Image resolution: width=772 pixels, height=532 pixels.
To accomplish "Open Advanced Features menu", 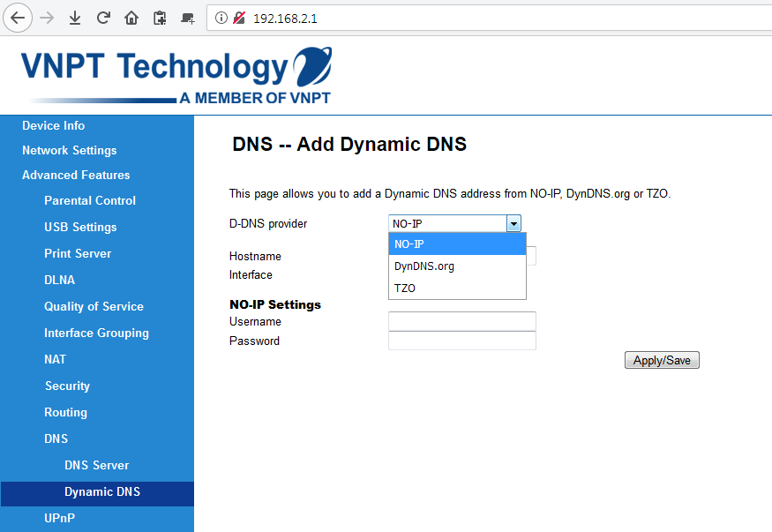I will tap(76, 175).
